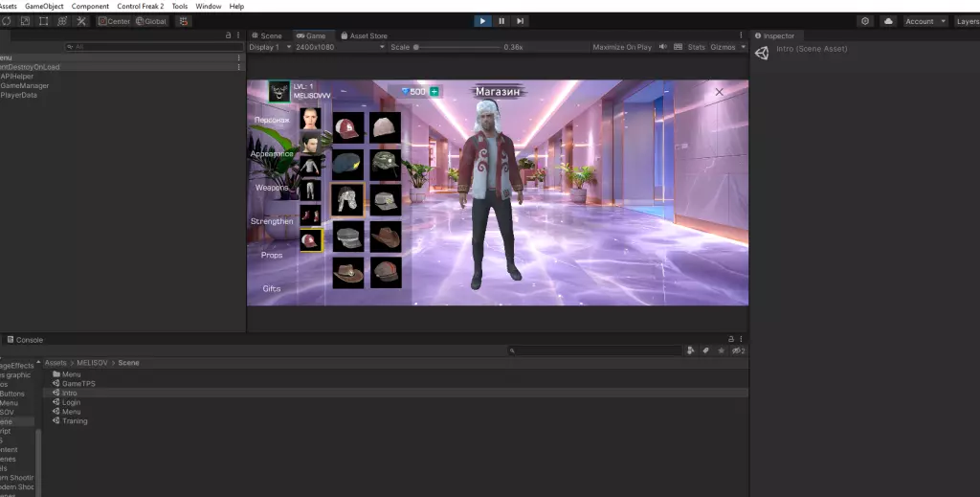Toggle Maximize On Play

point(622,47)
